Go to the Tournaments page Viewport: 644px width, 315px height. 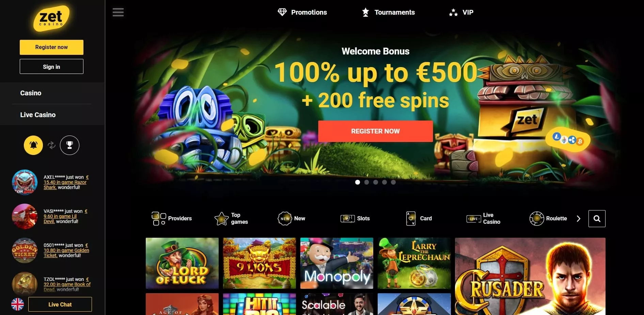point(388,12)
